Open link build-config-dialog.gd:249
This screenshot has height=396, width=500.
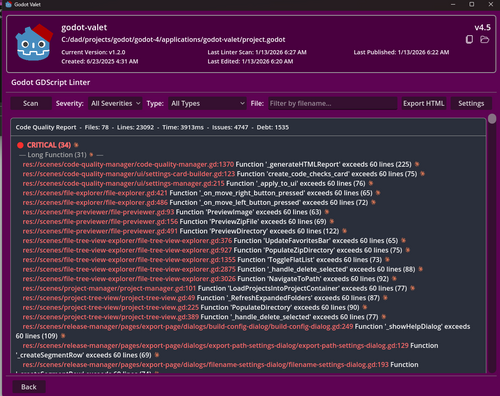188,326
